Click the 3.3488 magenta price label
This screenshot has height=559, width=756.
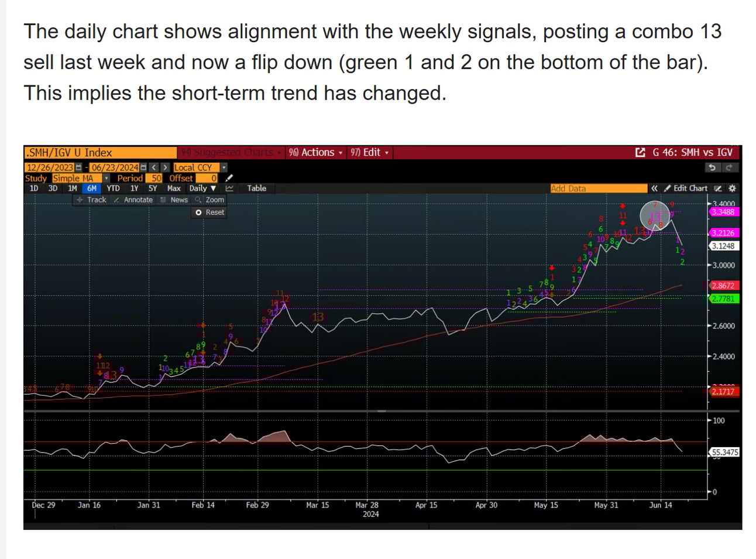[x=723, y=212]
